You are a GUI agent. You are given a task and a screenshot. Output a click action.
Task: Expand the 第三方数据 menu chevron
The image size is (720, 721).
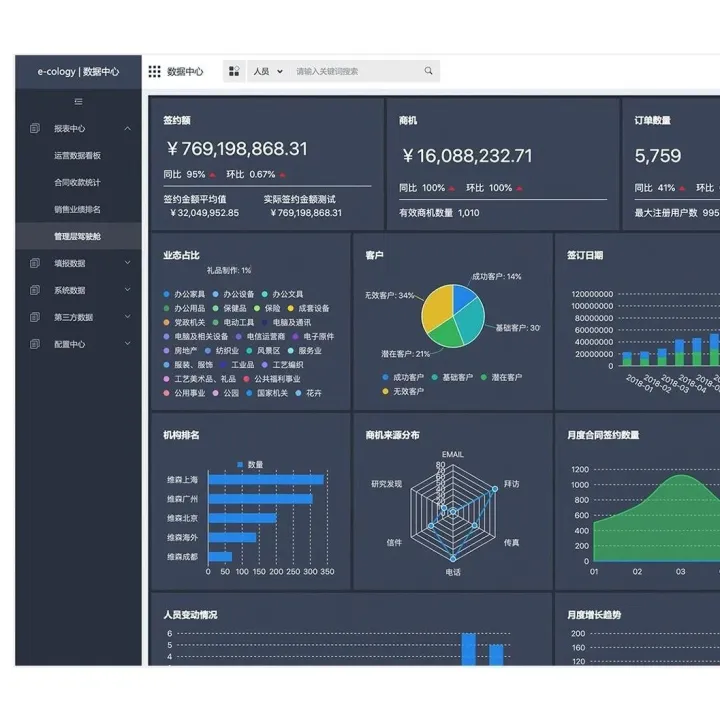(127, 317)
